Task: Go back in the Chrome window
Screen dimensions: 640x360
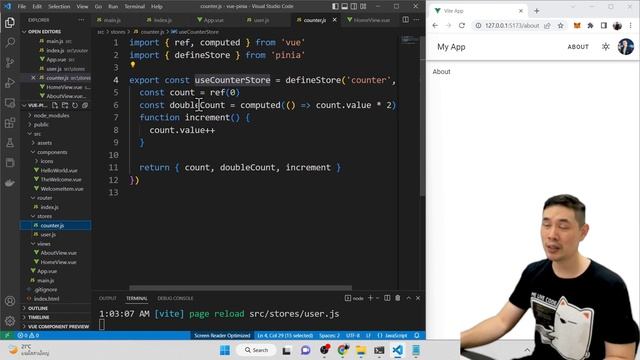Action: [435, 25]
